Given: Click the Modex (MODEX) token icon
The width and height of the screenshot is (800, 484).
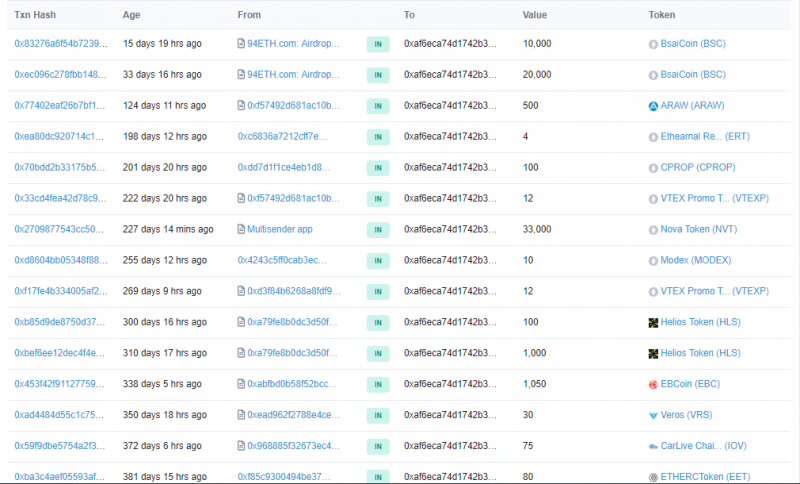Looking at the screenshot, I should pyautogui.click(x=653, y=261).
